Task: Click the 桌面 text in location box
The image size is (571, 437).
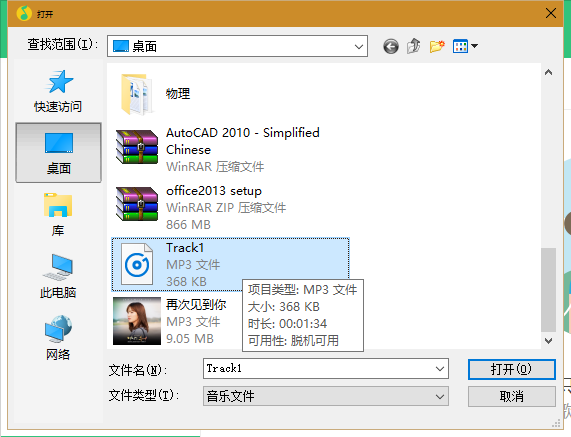Action: point(145,47)
